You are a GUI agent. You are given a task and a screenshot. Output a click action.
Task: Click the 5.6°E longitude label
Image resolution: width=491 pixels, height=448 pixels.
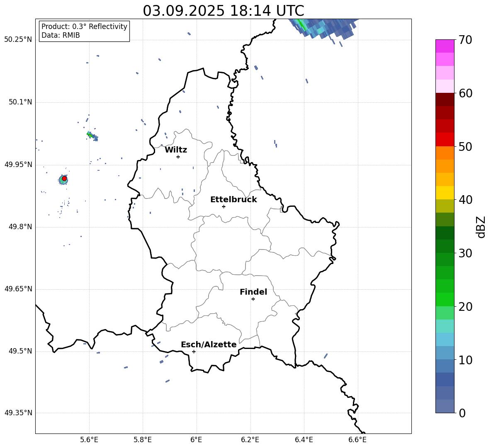click(89, 440)
